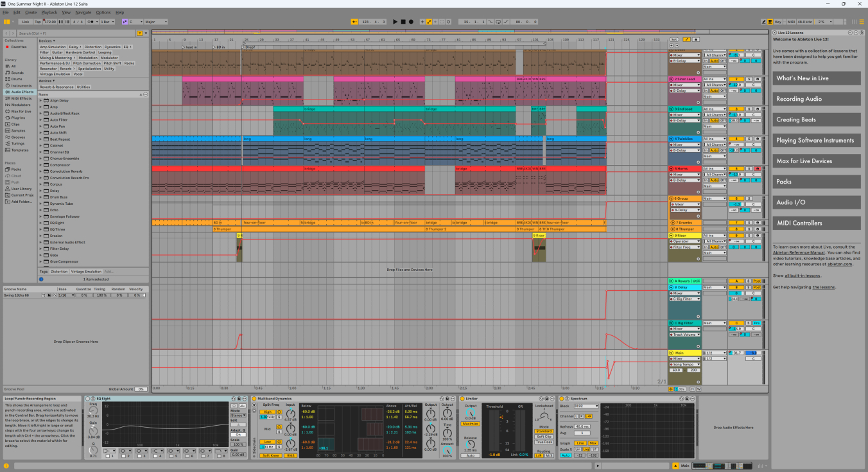
Task: Click the Tap tempo button
Action: click(37, 22)
